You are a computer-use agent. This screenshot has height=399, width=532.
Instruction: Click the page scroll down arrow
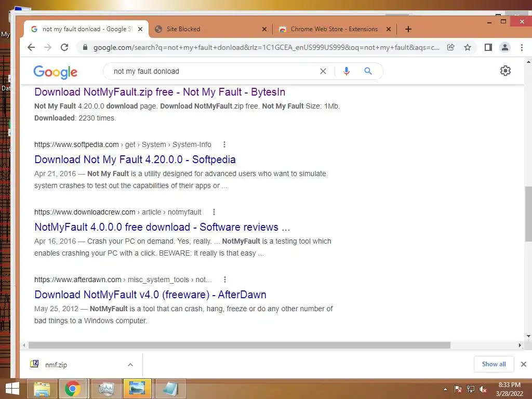(528, 336)
